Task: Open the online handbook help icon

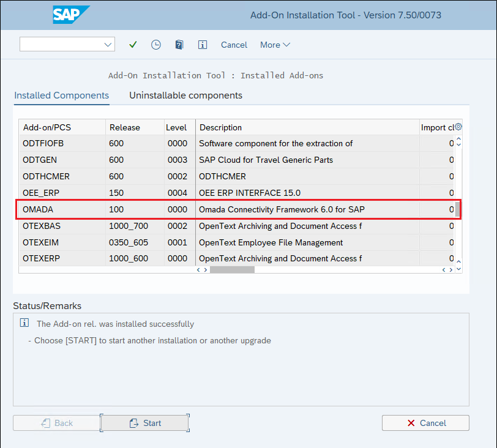Action: pyautogui.click(x=179, y=45)
